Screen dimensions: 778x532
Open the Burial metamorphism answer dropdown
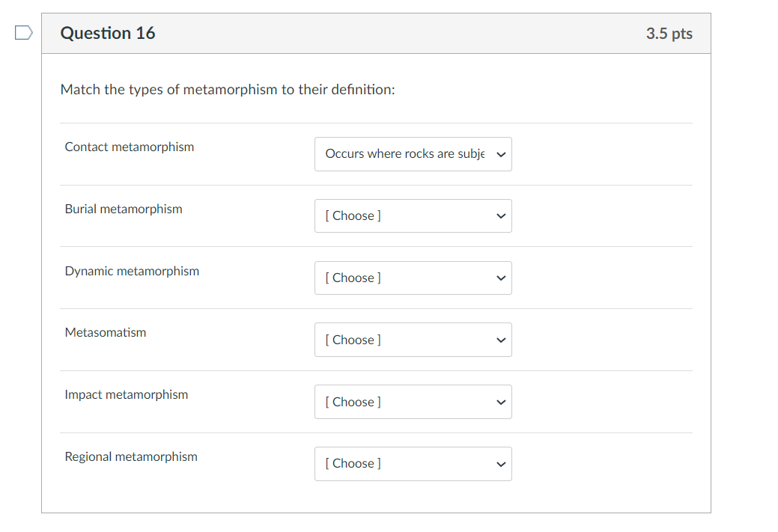[413, 215]
